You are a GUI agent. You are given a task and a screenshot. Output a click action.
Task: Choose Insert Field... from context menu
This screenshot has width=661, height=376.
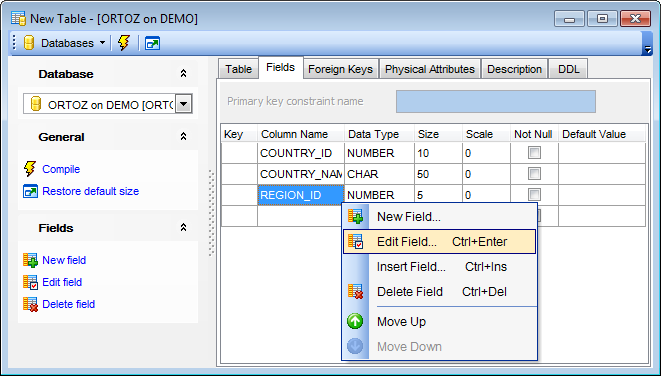point(439,267)
